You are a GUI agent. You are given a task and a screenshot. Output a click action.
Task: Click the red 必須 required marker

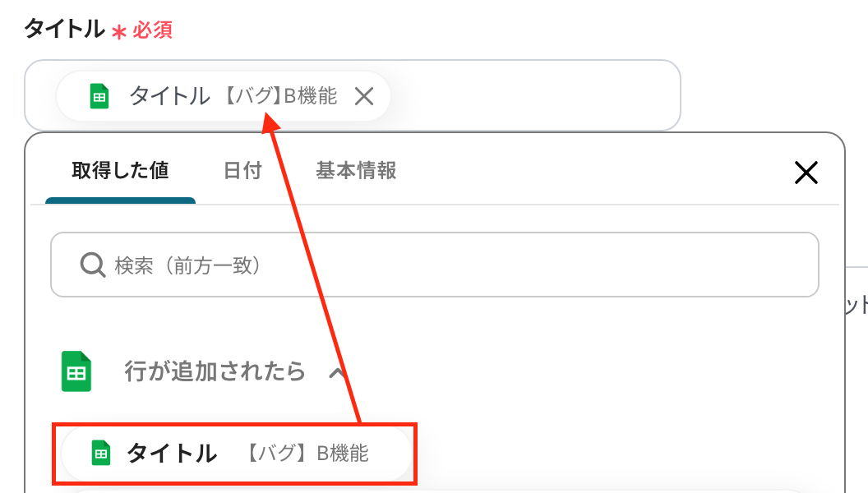152,30
